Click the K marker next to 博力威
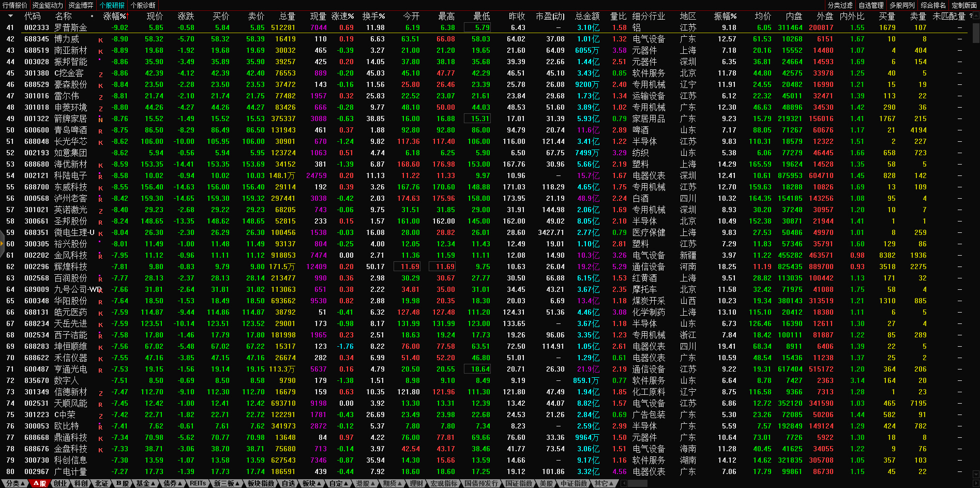The width and height of the screenshot is (980, 488). pyautogui.click(x=100, y=40)
